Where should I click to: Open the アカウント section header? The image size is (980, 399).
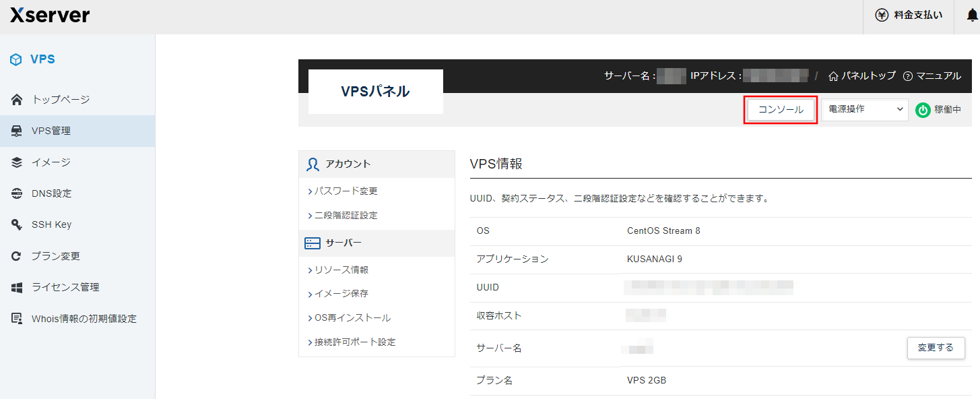345,164
